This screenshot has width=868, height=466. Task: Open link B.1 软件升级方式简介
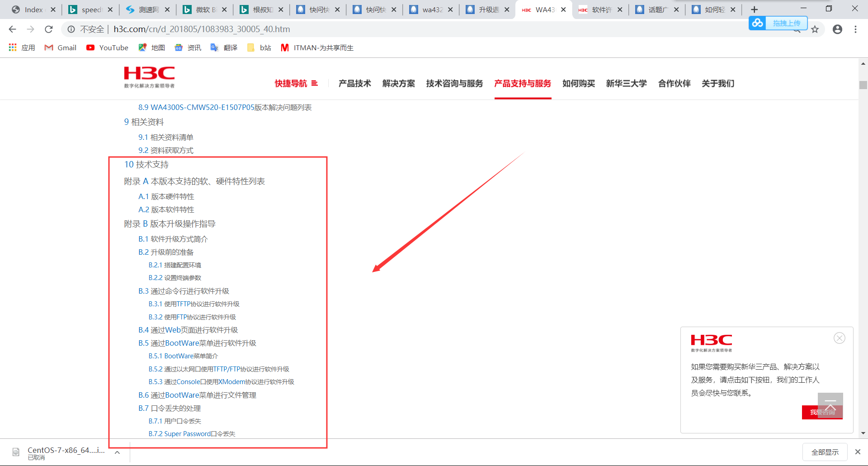pyautogui.click(x=173, y=239)
